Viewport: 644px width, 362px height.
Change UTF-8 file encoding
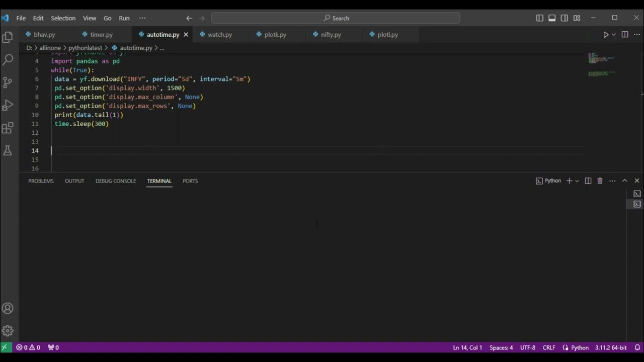pos(528,347)
